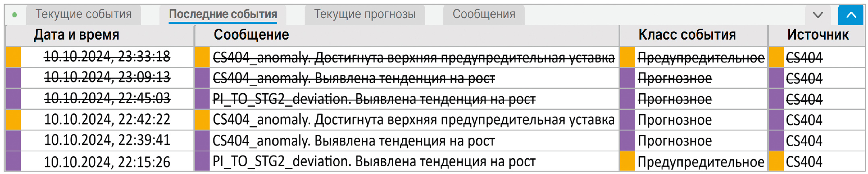Click CS404 source in the 22:42:22 row
Image resolution: width=868 pixels, height=174 pixels.
tap(804, 120)
